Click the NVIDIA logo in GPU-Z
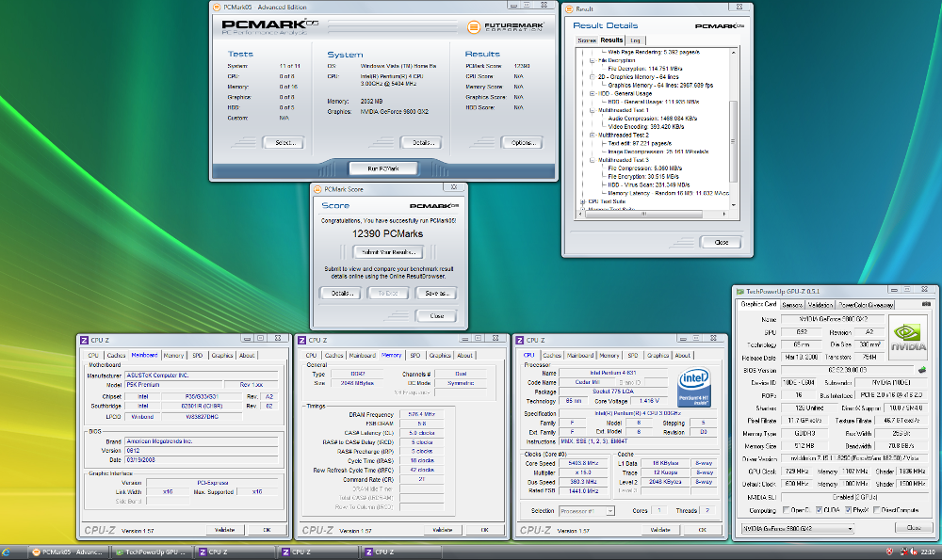Screen dimensions: 942x560 (907, 337)
